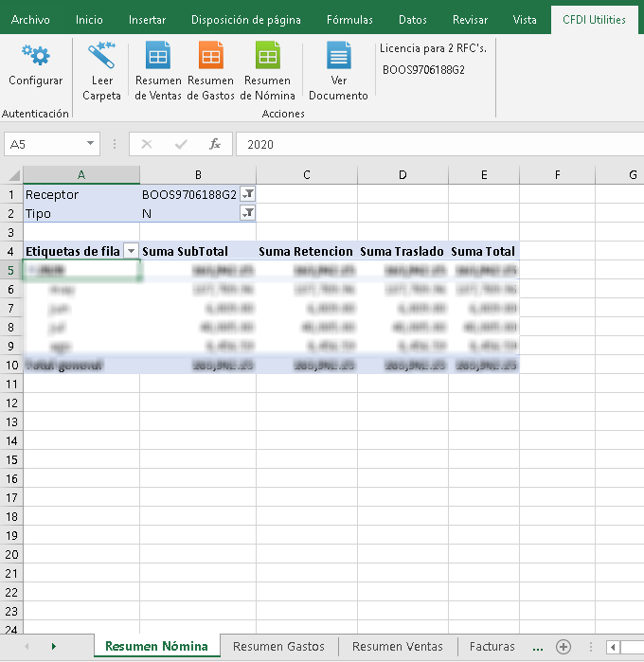The image size is (644, 662).
Task: Select the Suma Total header cell
Action: [x=483, y=251]
